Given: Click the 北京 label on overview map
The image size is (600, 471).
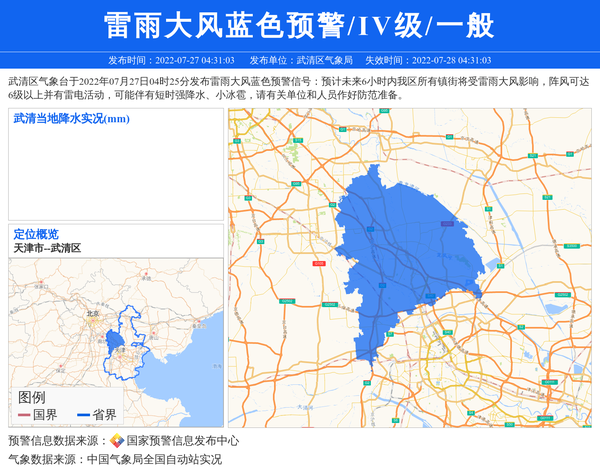Looking at the screenshot, I should click(94, 313).
